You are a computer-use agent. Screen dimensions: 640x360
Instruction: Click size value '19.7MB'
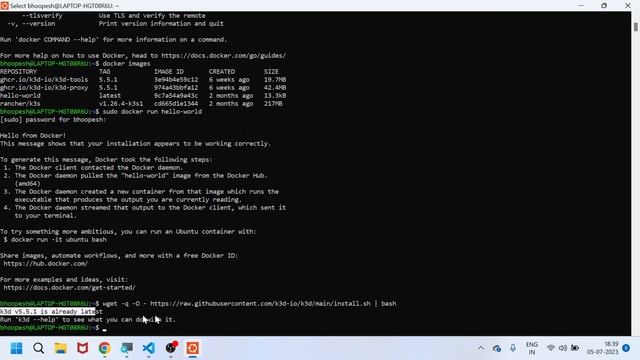(x=275, y=80)
